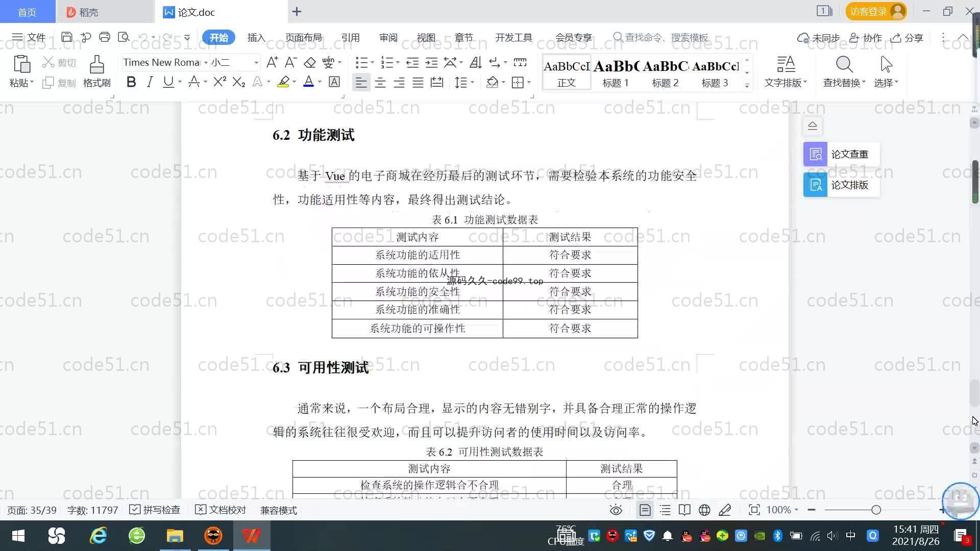Expand bullet list dropdown arrow
This screenshot has width=980, height=551.
tap(372, 63)
